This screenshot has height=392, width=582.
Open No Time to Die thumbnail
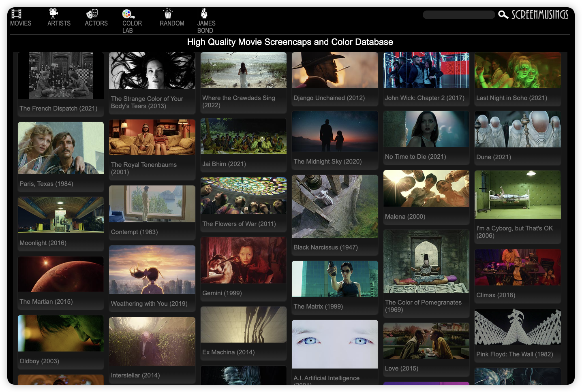coord(426,129)
